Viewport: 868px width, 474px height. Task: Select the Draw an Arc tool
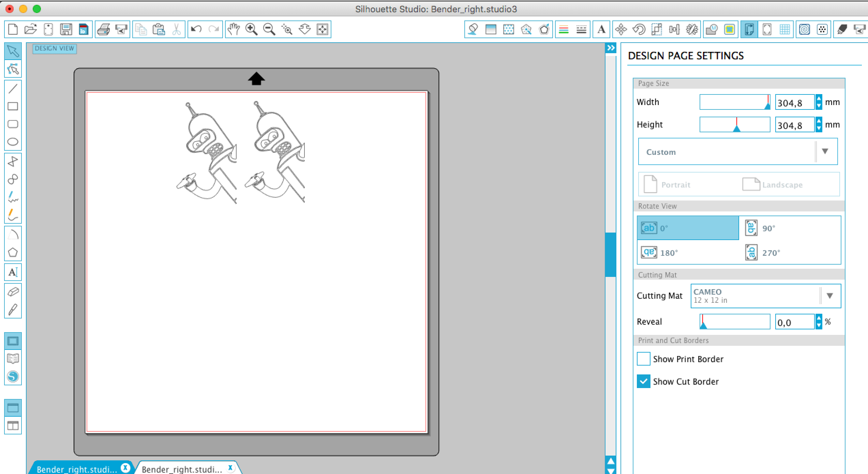coord(13,235)
